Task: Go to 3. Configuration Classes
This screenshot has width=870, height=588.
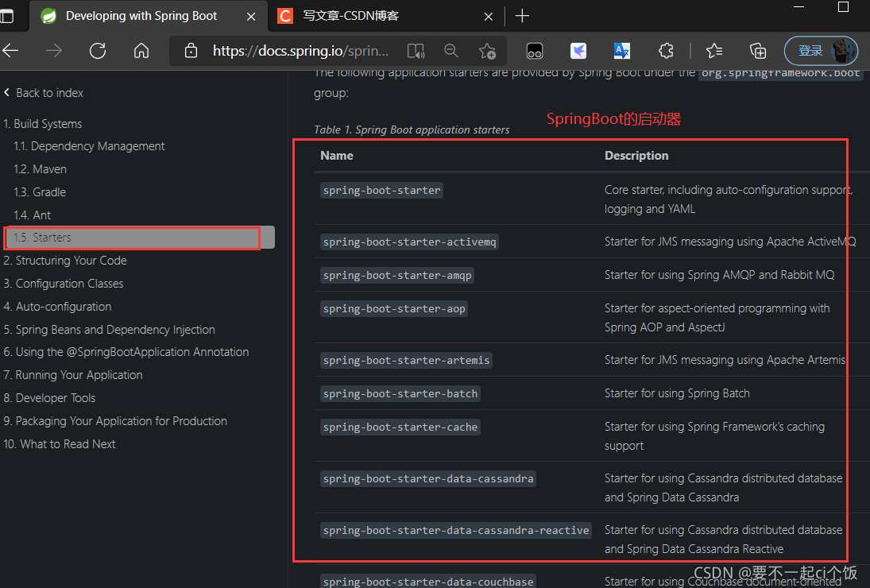Action: [x=64, y=284]
